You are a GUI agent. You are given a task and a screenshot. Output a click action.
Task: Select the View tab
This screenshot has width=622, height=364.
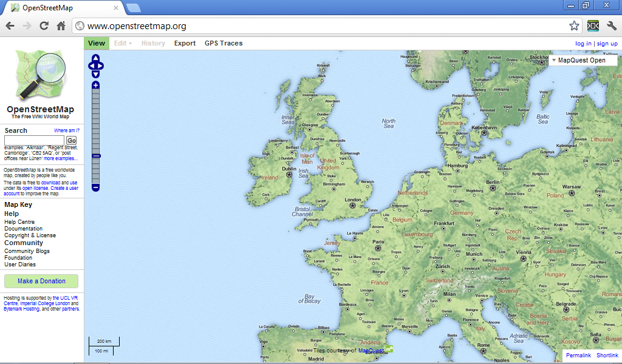coord(97,43)
